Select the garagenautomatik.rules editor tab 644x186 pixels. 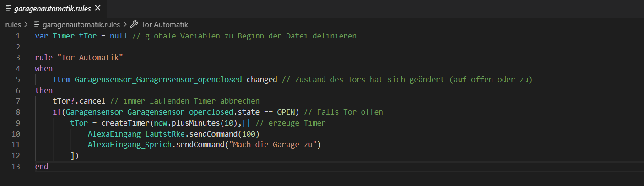click(54, 8)
